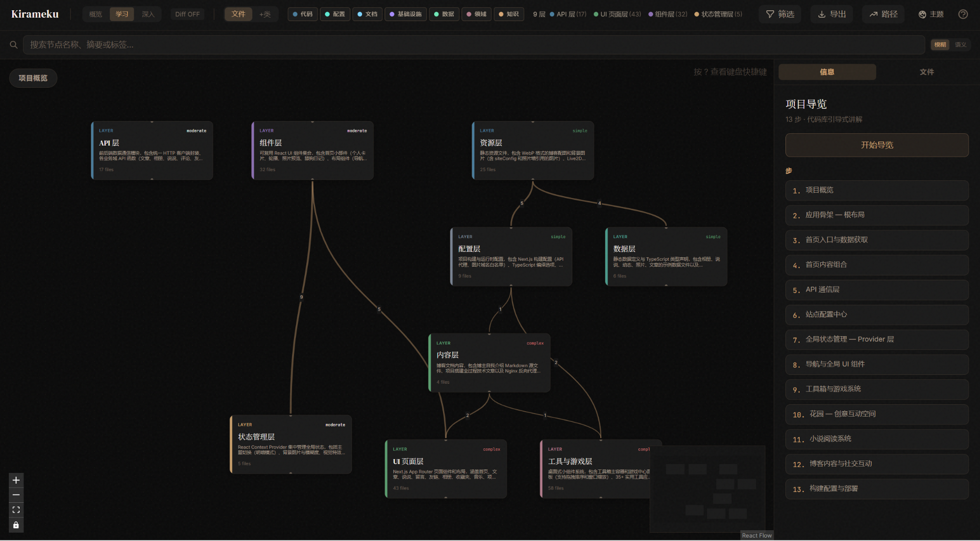Open tour step 3 首页入口与数据获取
This screenshot has width=980, height=541.
(877, 240)
